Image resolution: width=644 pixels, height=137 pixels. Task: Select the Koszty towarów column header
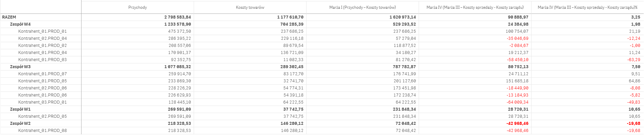pyautogui.click(x=250, y=7)
